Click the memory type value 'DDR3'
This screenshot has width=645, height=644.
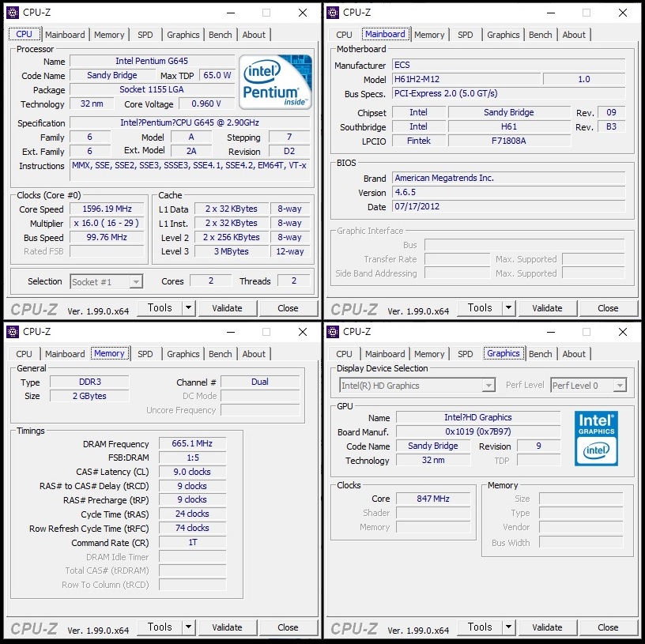(89, 382)
